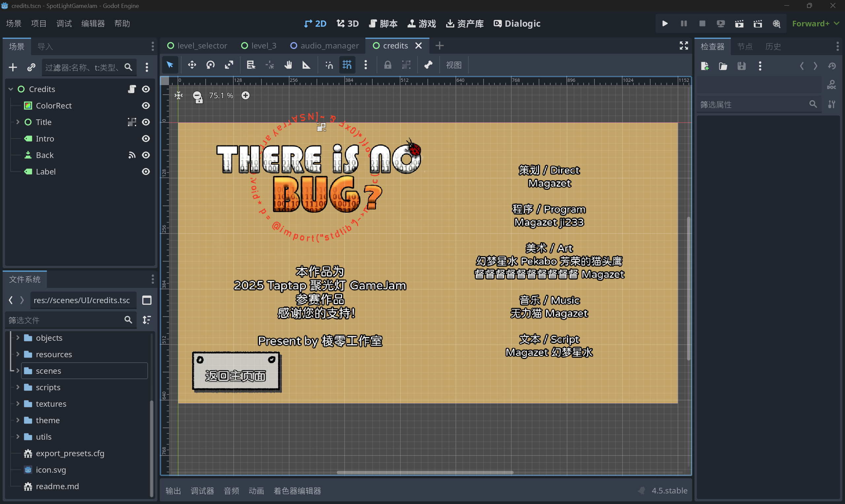This screenshot has height=504, width=845.
Task: Expand the Title node children
Action: point(18,122)
